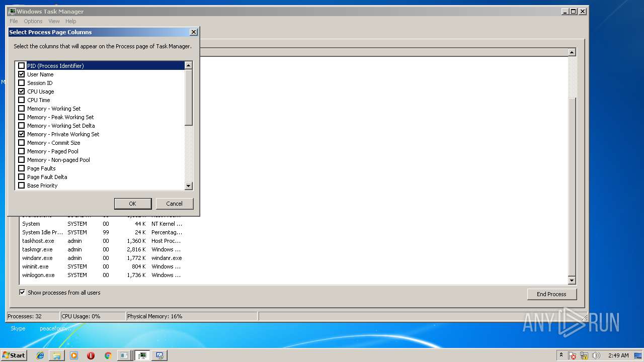
Task: Check the Page Fault Delta column
Action: click(x=22, y=177)
